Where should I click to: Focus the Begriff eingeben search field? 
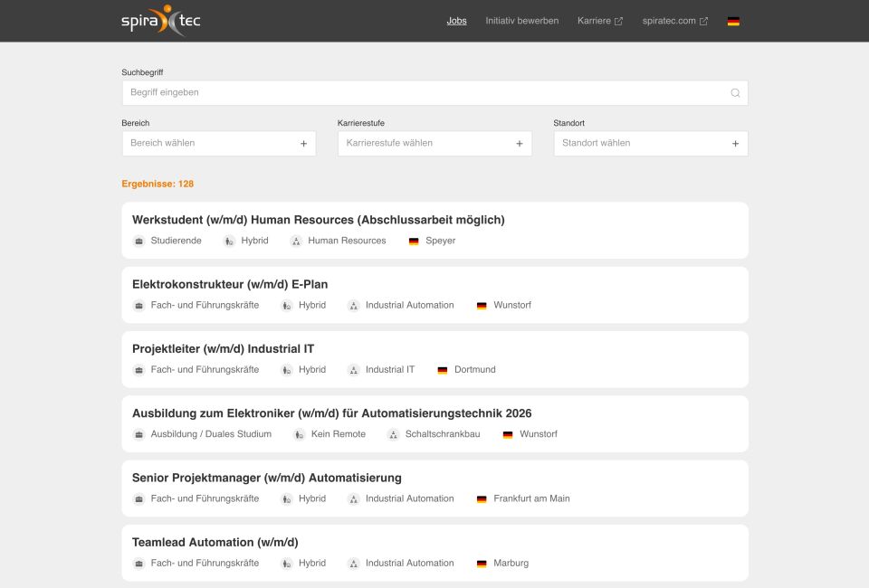tap(434, 93)
